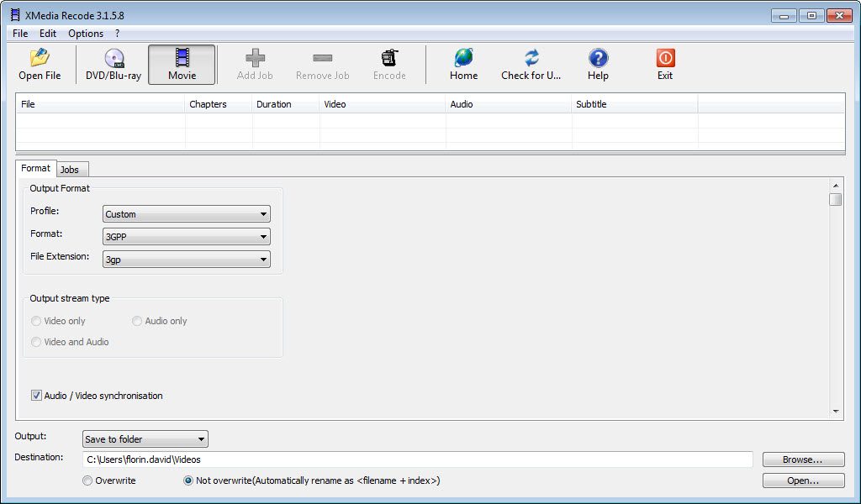Click the Video column header

point(383,104)
